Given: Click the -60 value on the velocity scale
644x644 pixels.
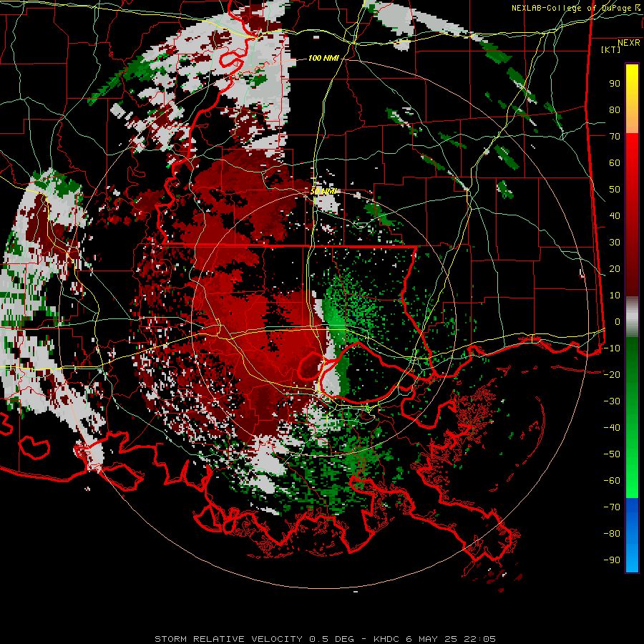Looking at the screenshot, I should 612,481.
